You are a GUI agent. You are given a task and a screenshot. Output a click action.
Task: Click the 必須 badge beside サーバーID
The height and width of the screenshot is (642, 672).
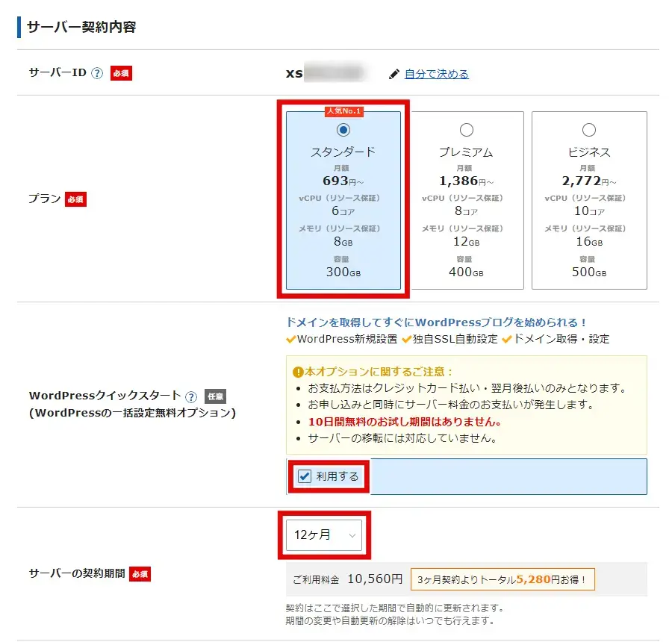121,73
